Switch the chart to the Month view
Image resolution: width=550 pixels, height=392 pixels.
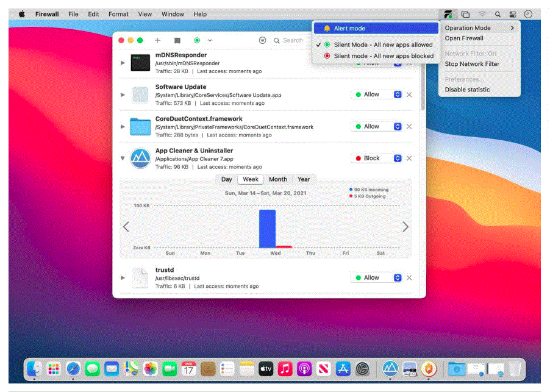278,179
